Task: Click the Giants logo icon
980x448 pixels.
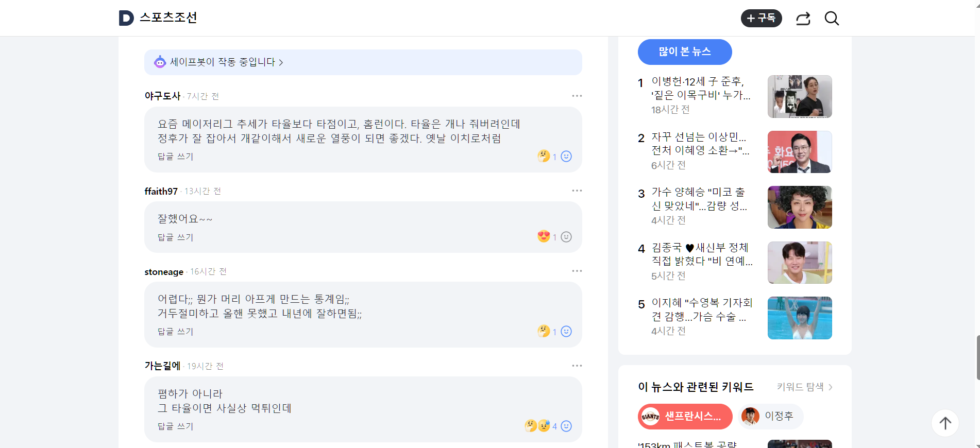Action: (x=650, y=417)
